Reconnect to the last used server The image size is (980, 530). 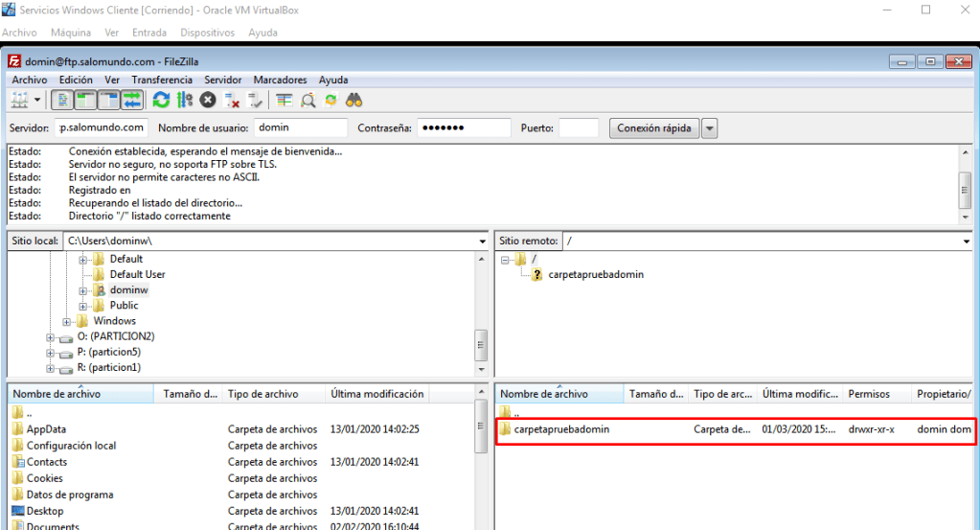(x=255, y=100)
